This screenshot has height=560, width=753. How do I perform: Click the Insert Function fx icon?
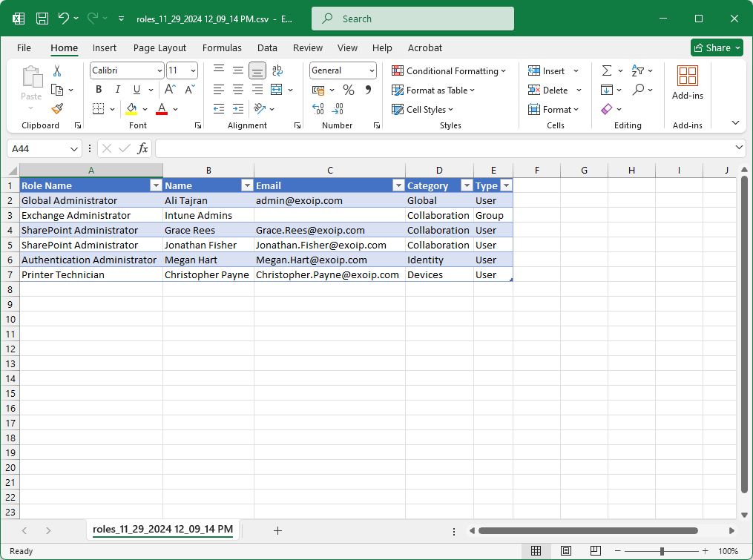click(x=142, y=148)
